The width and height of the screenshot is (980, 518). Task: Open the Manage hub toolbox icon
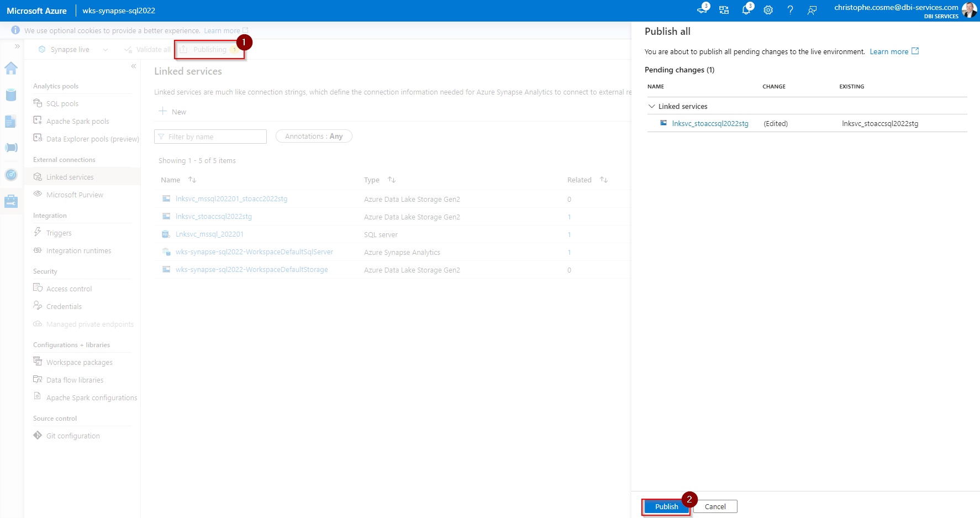pyautogui.click(x=11, y=201)
